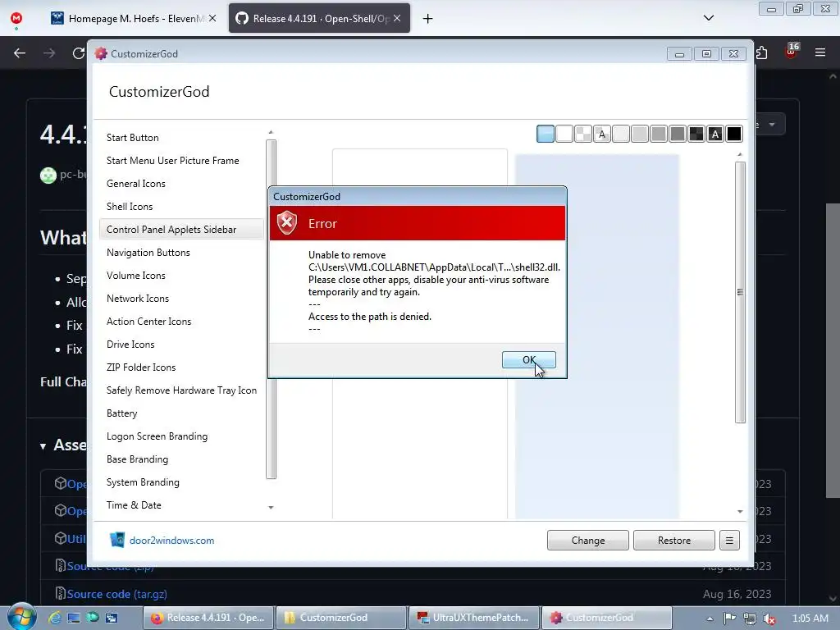Image resolution: width=840 pixels, height=630 pixels.
Task: Close the Release 4.4.191 browser tab
Action: click(397, 18)
